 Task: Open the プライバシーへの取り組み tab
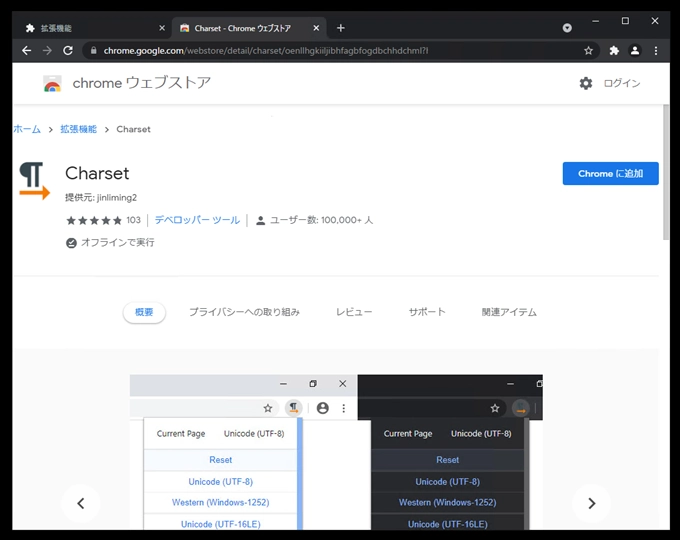244,312
